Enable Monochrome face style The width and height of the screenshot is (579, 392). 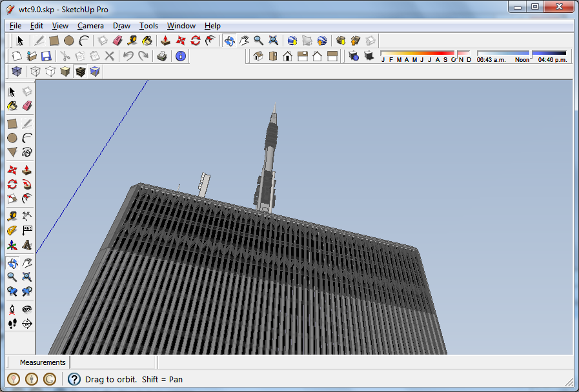[x=95, y=71]
